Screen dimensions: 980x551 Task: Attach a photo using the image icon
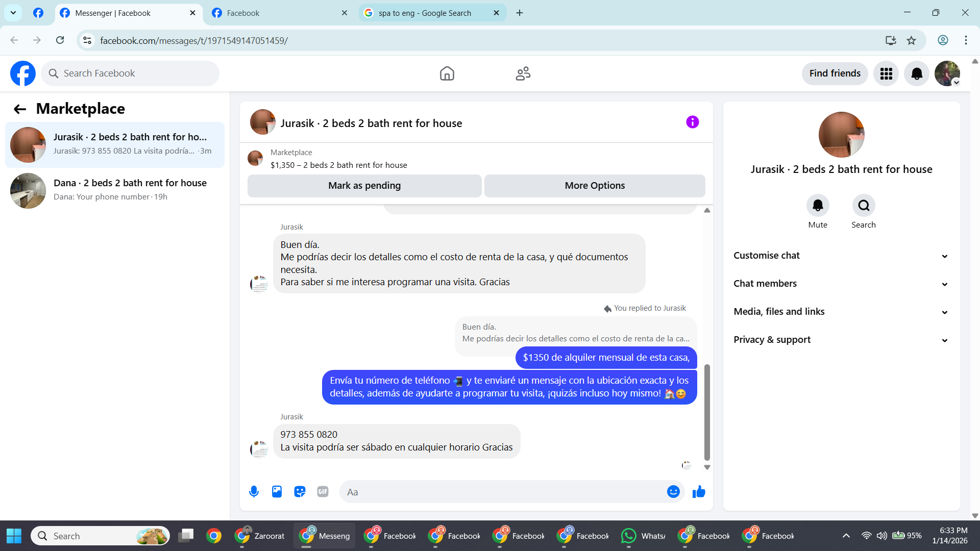(x=277, y=492)
